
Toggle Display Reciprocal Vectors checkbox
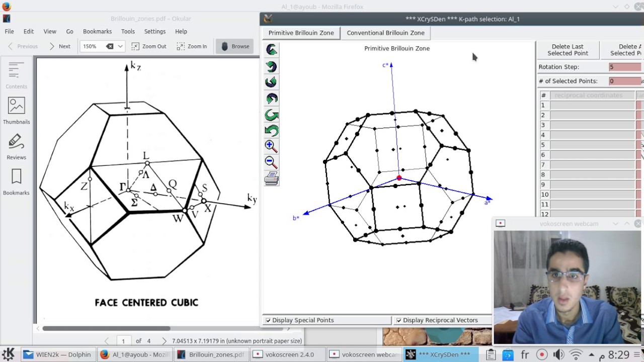[399, 320]
